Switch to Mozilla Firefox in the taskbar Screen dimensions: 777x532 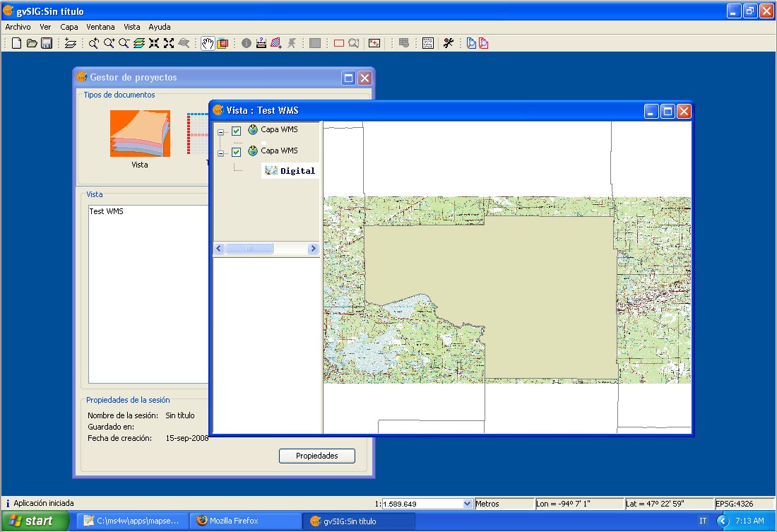click(233, 521)
